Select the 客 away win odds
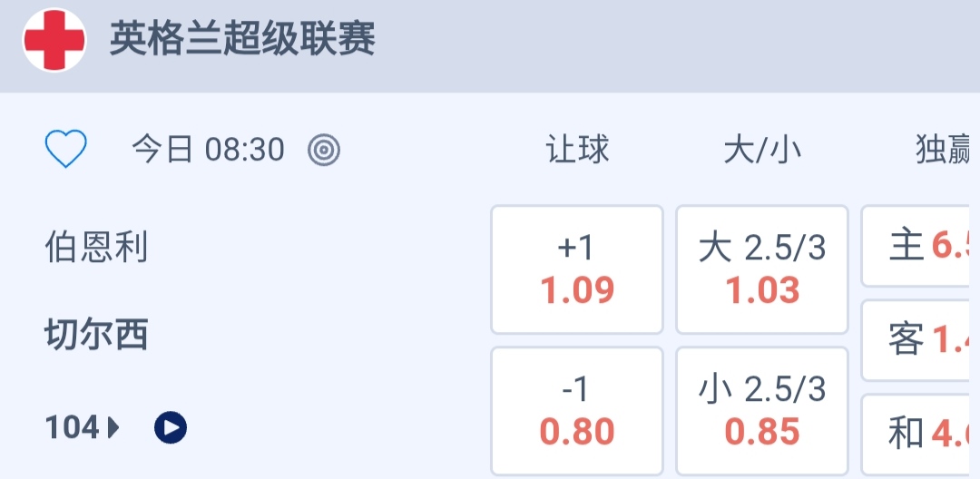Image resolution: width=980 pixels, height=479 pixels. pyautogui.click(x=921, y=340)
